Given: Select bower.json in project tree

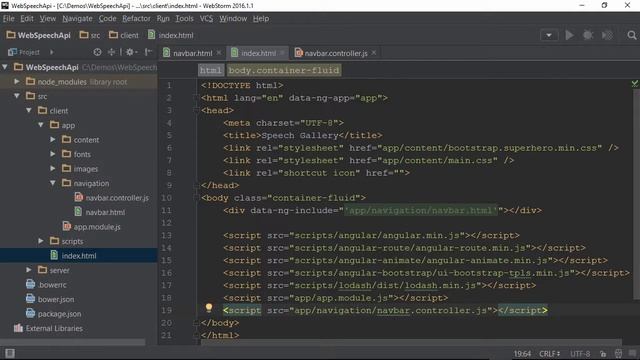Looking at the screenshot, I should coord(56,299).
